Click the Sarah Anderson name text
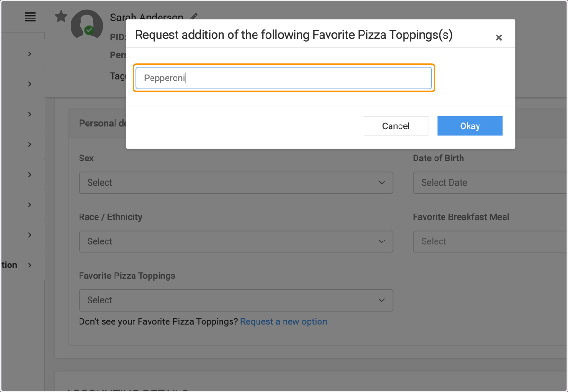The width and height of the screenshot is (568, 392). pyautogui.click(x=146, y=18)
